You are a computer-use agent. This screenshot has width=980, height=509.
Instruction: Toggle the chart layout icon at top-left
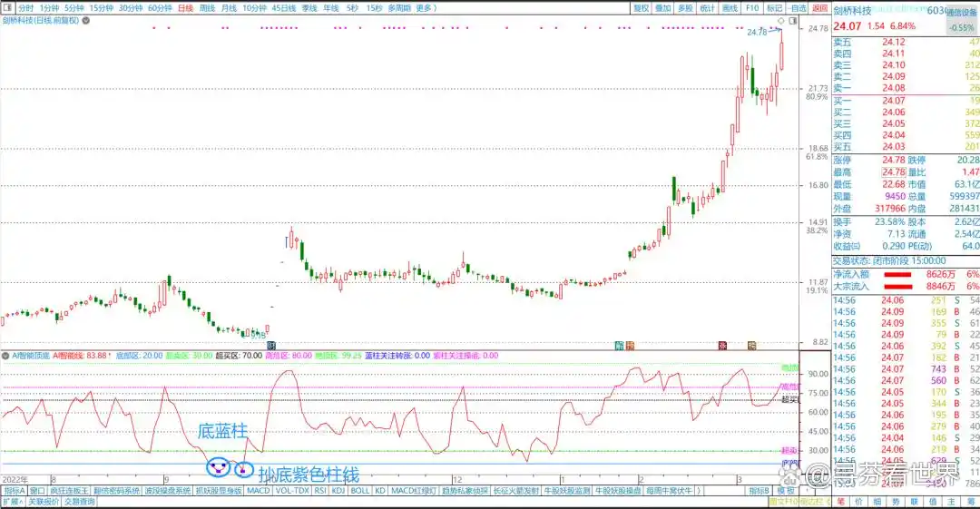coord(7,8)
